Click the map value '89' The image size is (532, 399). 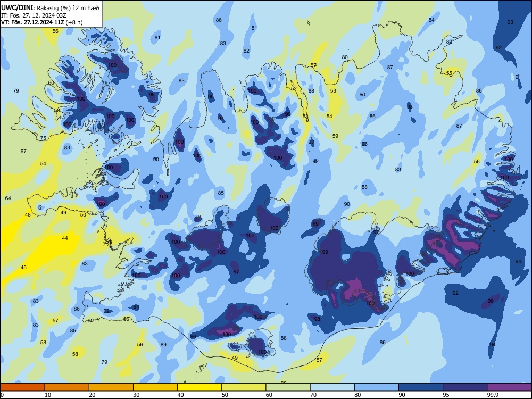tap(163, 344)
